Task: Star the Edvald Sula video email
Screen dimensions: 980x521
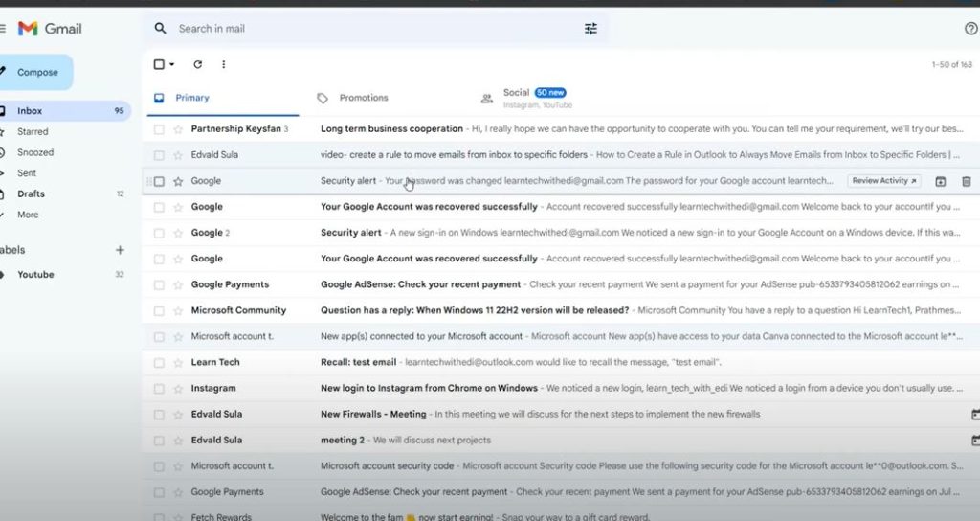Action: [178, 155]
